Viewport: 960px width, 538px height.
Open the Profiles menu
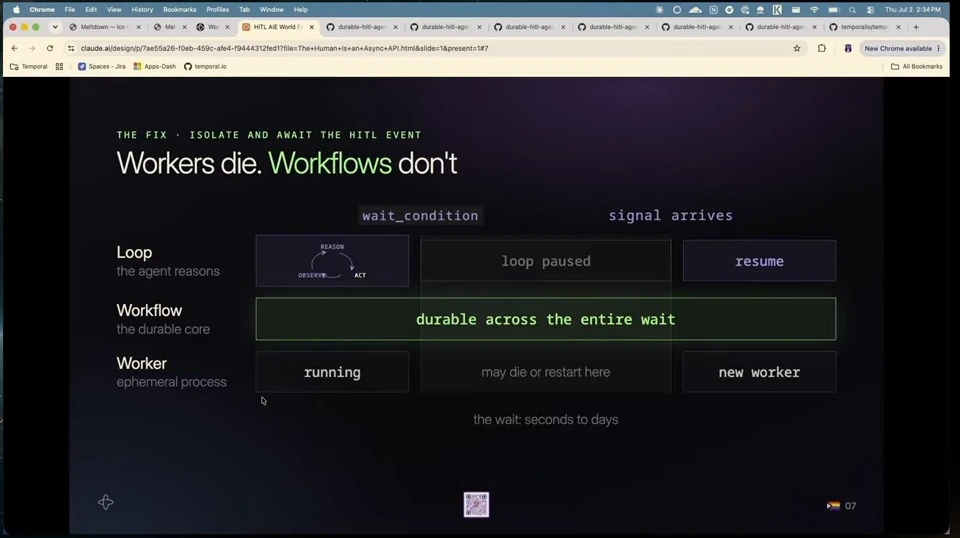click(x=217, y=10)
